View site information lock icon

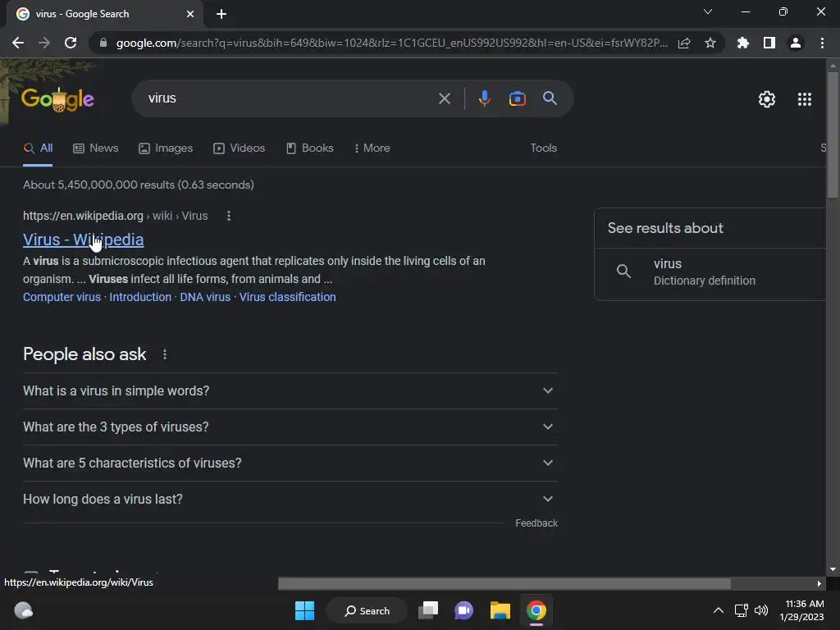click(x=103, y=43)
